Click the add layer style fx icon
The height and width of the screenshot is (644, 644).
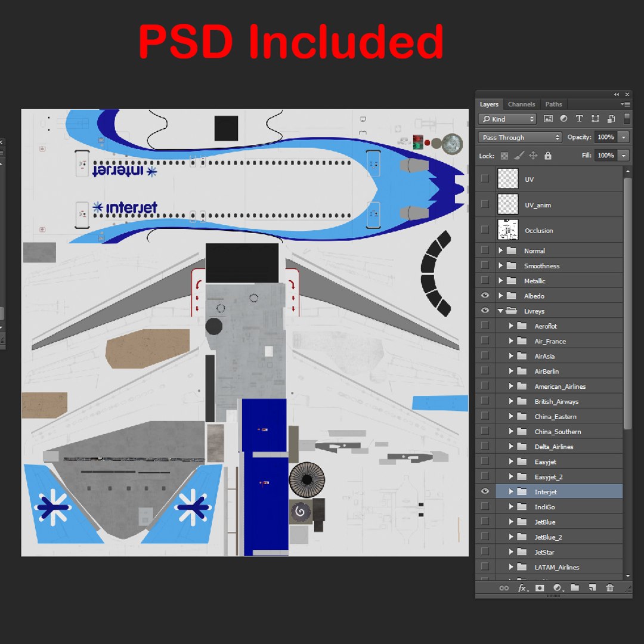[522, 588]
